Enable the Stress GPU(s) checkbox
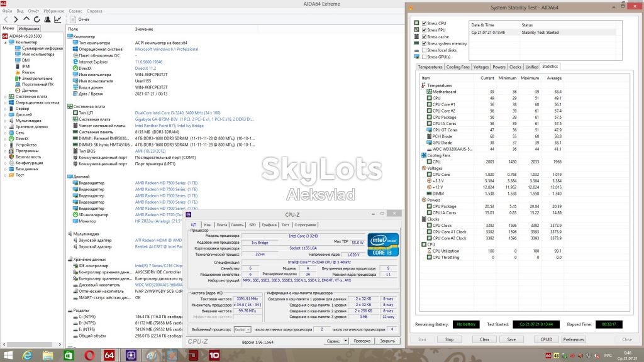The height and width of the screenshot is (362, 644). pyautogui.click(x=425, y=57)
